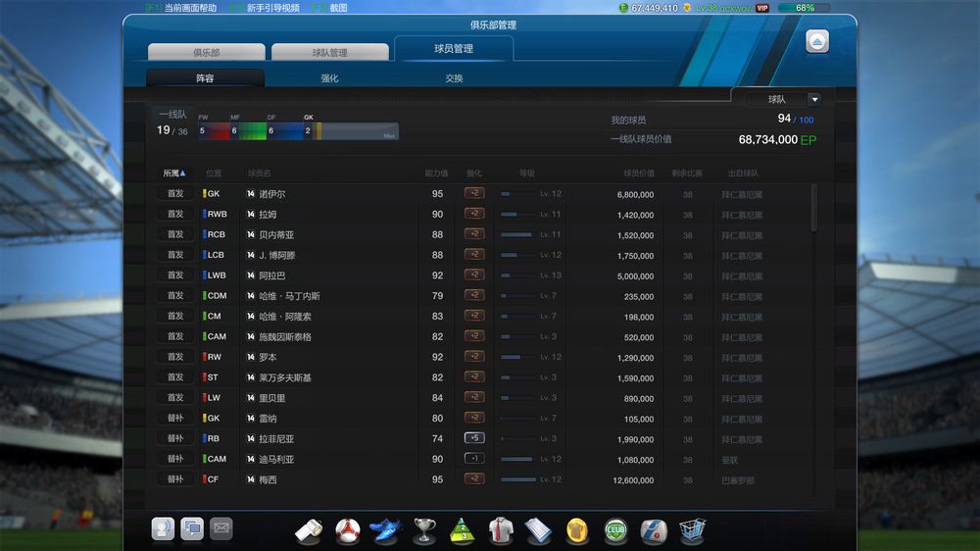980x551 pixels.
Task: Click the 14 season icon beside 阿拉巴
Action: pos(251,275)
